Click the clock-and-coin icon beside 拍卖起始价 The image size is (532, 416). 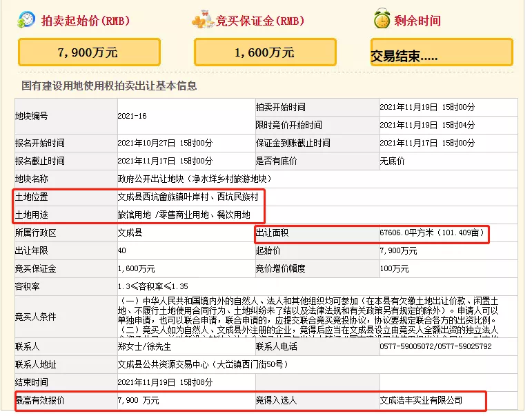coord(26,20)
